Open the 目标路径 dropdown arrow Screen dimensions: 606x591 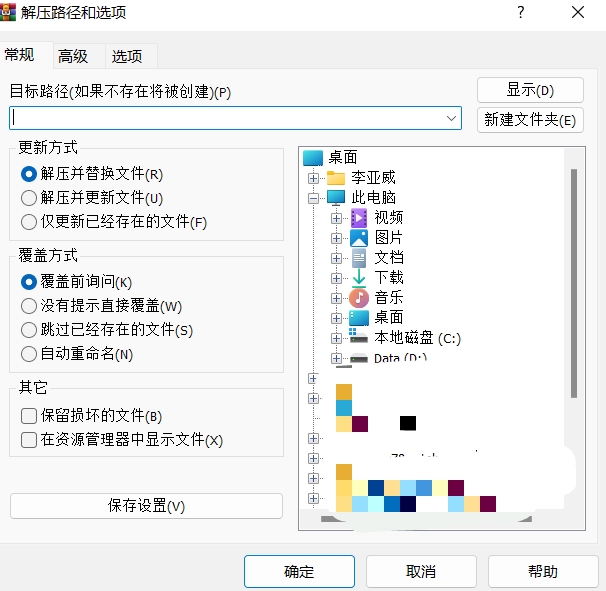pos(451,118)
